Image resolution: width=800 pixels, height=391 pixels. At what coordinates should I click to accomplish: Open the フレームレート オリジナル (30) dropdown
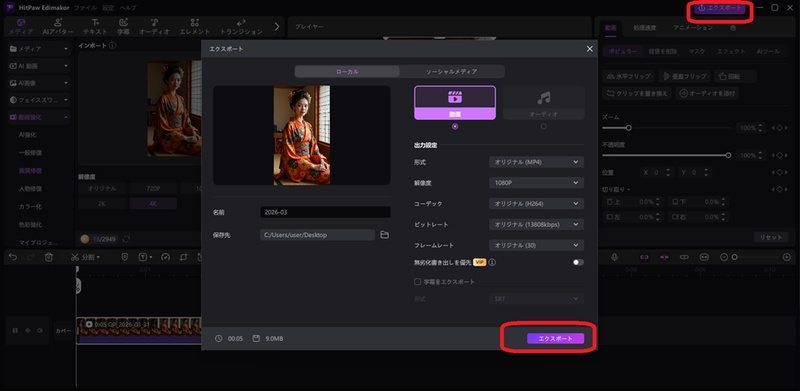[x=536, y=246]
